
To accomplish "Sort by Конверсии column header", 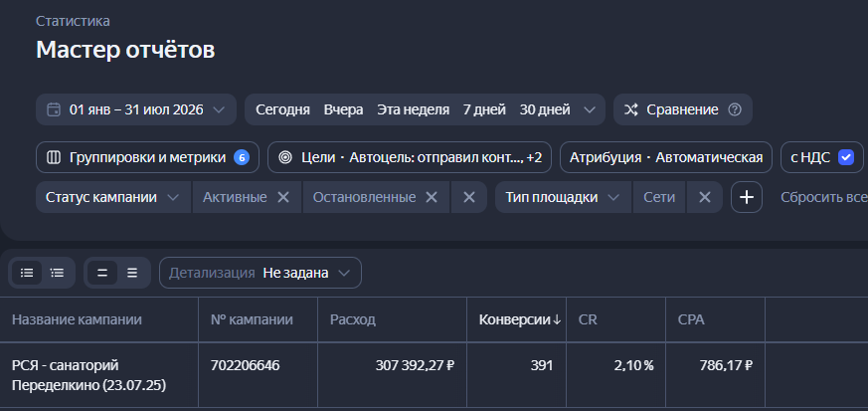I will coord(520,319).
